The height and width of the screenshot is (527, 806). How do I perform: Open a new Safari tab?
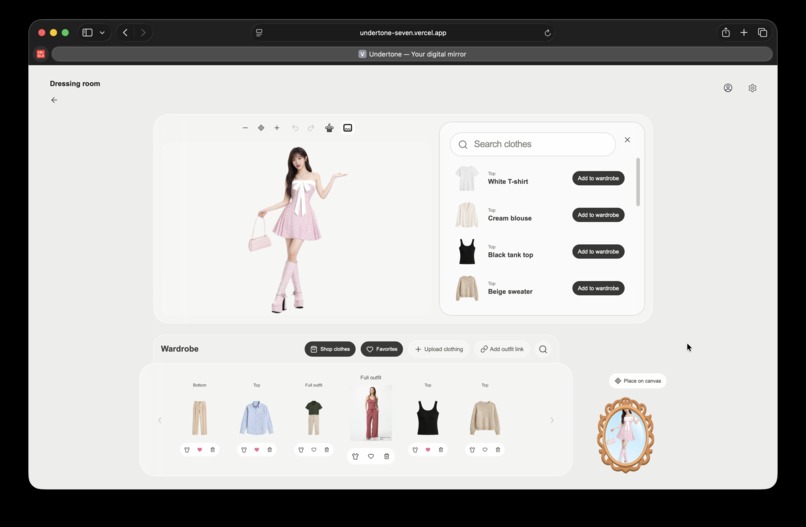pyautogui.click(x=744, y=32)
